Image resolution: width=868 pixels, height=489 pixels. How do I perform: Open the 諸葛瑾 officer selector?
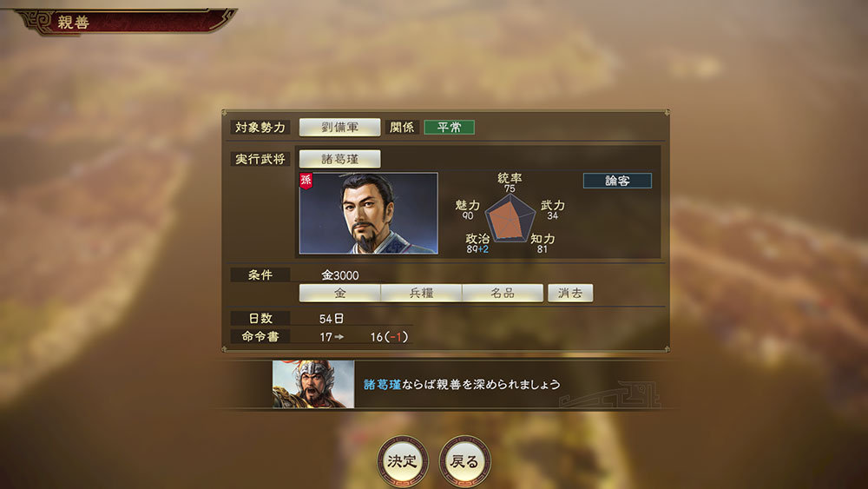coord(340,159)
